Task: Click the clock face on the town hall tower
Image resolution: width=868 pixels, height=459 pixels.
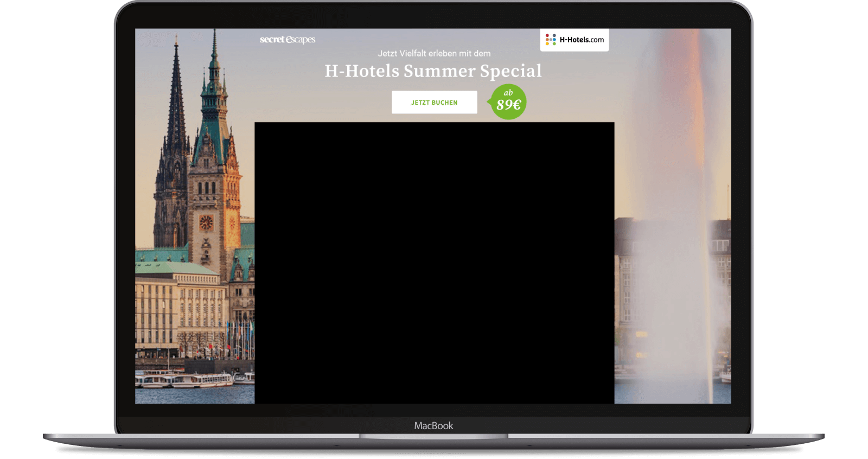Action: click(x=206, y=222)
